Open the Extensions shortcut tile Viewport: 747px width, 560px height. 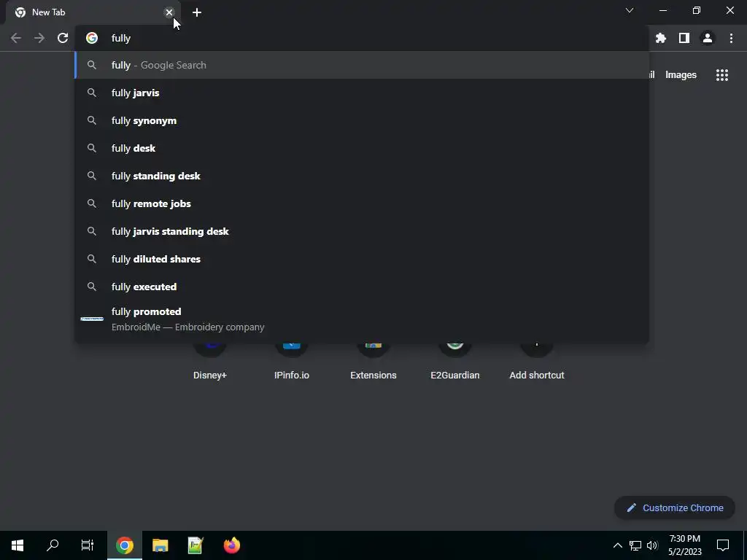373,362
